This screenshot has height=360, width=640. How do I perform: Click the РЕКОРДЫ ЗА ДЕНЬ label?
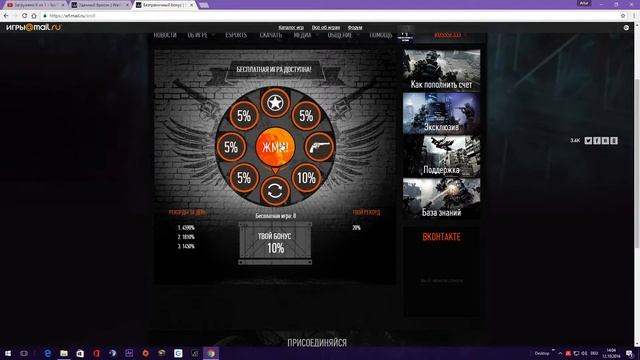pyautogui.click(x=188, y=212)
